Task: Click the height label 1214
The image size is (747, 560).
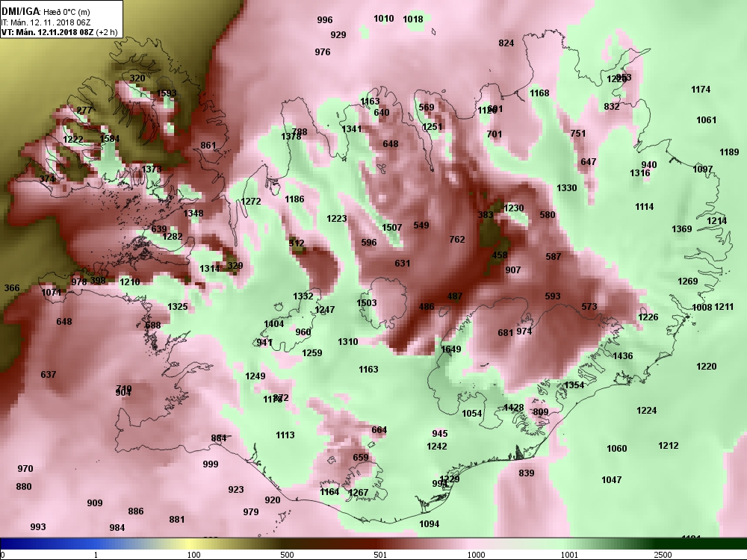Action: (716, 221)
